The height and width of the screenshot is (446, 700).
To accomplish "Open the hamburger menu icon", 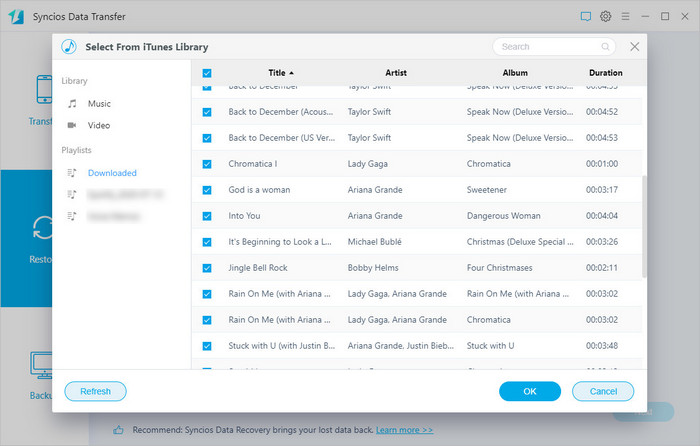I will tap(625, 17).
